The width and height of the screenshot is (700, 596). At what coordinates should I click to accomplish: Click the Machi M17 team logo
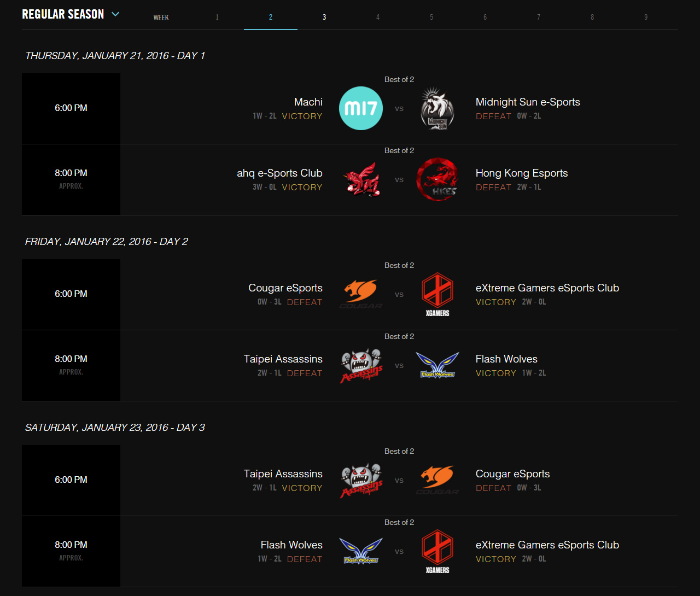tap(361, 108)
